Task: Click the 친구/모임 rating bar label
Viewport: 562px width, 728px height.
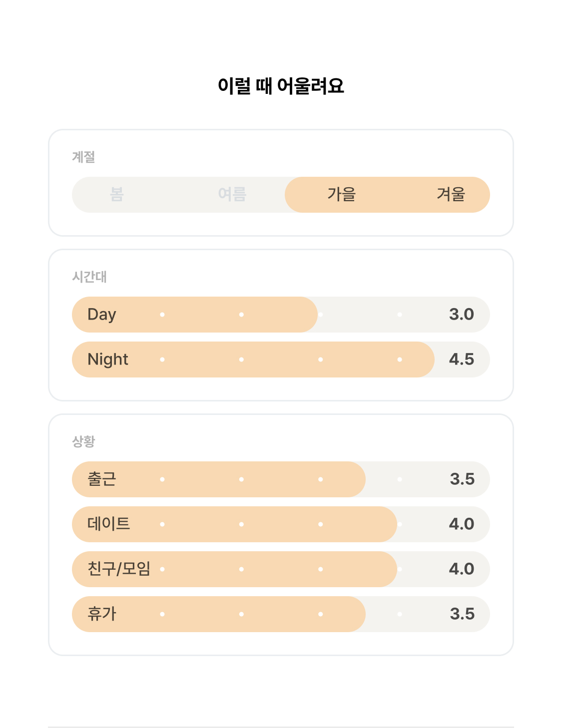Action: point(119,569)
